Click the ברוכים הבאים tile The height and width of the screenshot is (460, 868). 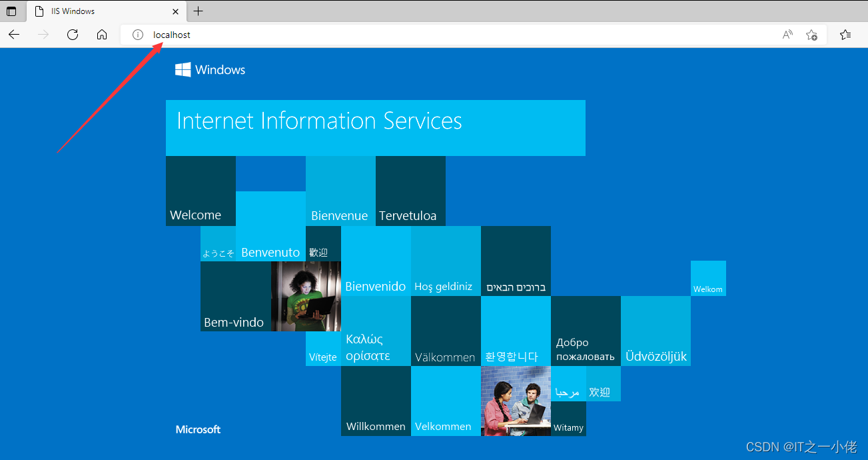(x=516, y=261)
